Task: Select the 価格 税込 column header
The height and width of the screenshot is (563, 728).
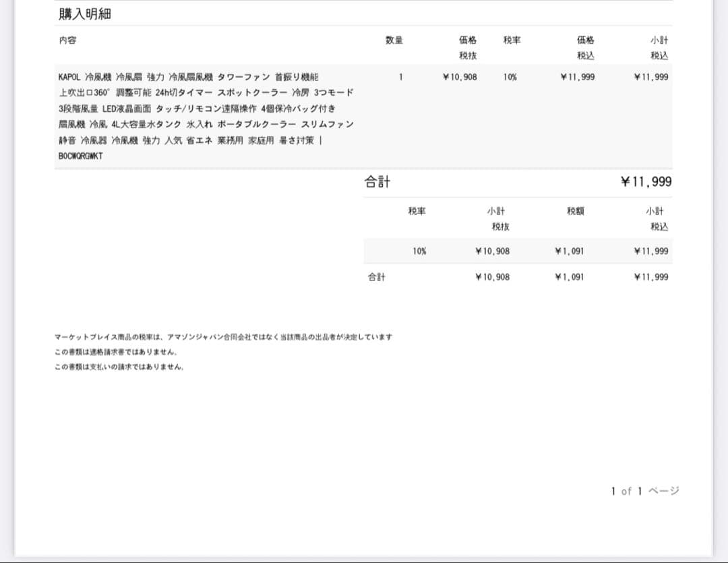Action: click(584, 46)
